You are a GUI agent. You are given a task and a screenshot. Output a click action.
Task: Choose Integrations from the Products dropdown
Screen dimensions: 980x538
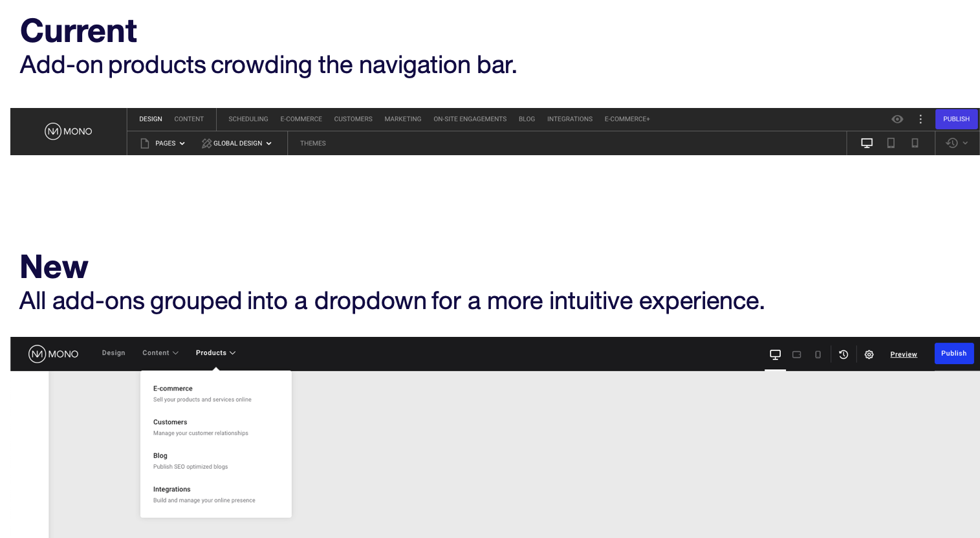coord(172,490)
